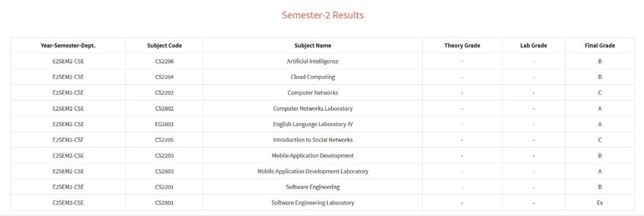Select the Mobile Application Development Laboratory cell
Screen dimensions: 644x216
pyautogui.click(x=312, y=171)
